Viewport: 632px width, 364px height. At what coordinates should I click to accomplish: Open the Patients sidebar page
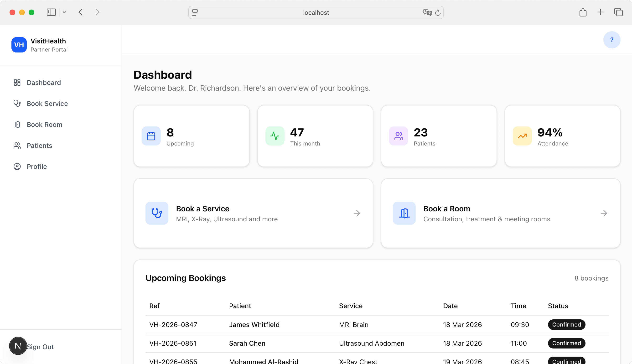click(61, 146)
